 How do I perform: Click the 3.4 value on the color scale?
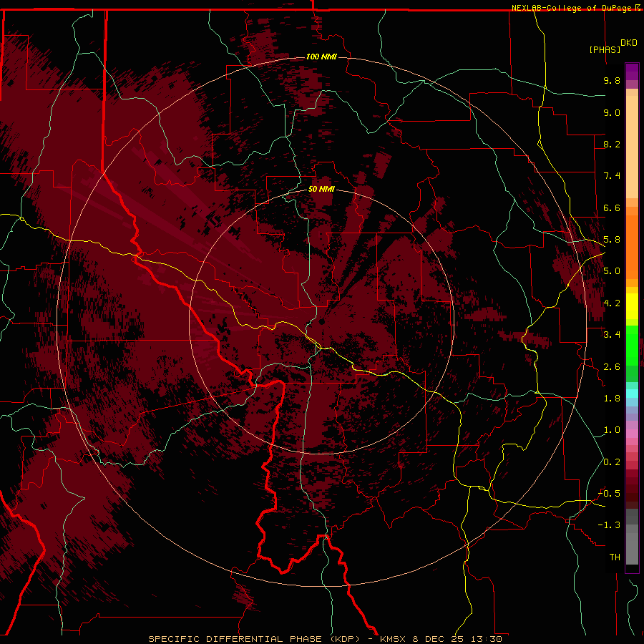[x=612, y=335]
